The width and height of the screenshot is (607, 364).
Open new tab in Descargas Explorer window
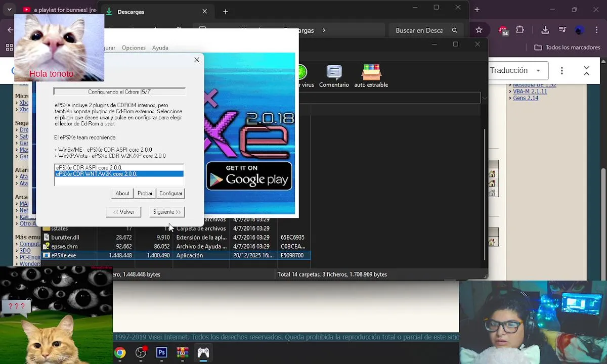click(x=226, y=12)
